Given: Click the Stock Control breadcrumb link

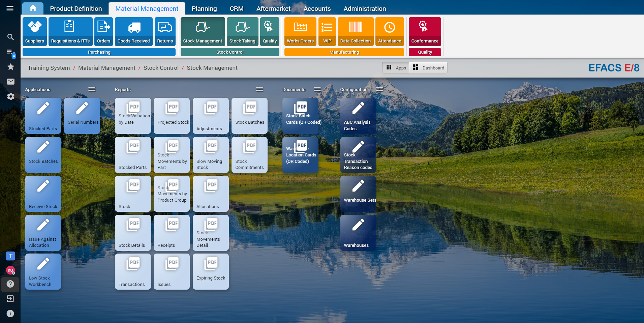Looking at the screenshot, I should [x=161, y=68].
